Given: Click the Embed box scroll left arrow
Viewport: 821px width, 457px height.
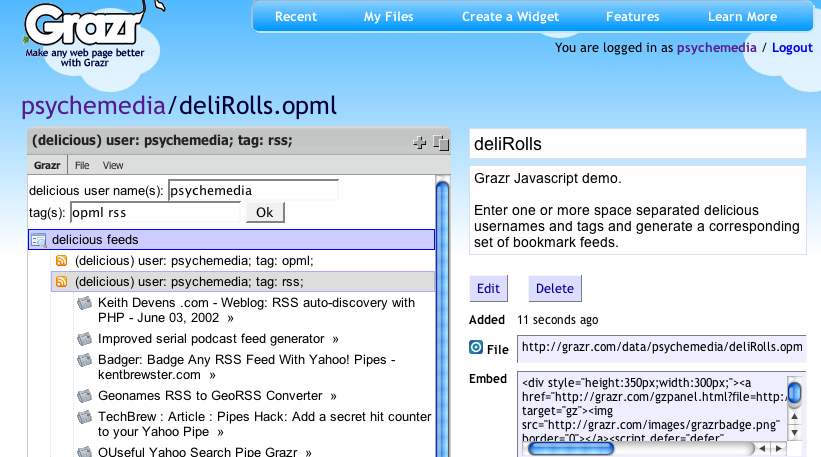Looking at the screenshot, I should 762,449.
